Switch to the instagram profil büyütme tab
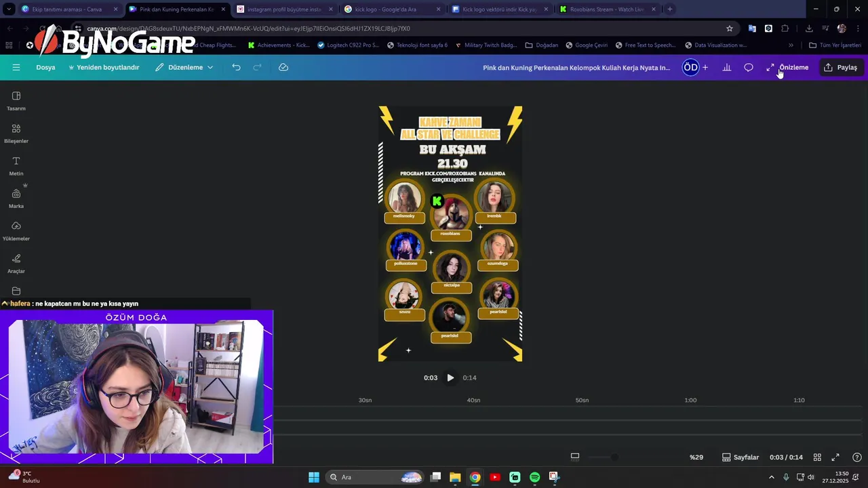The image size is (868, 488). (x=283, y=9)
